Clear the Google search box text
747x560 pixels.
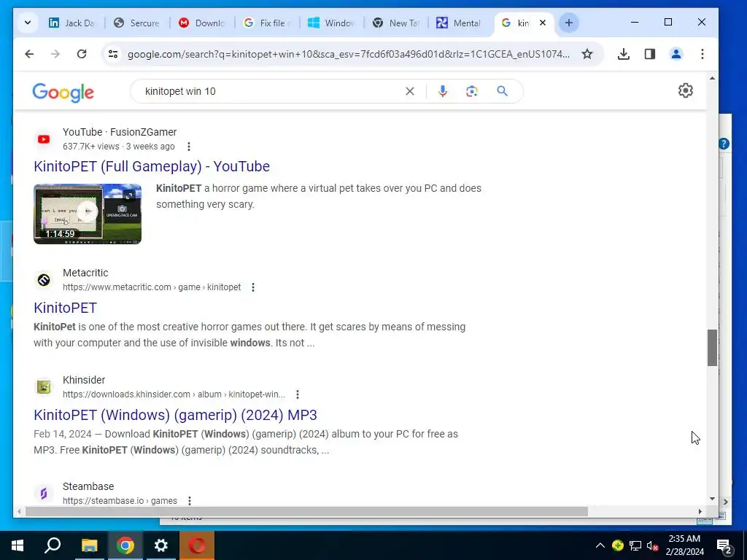[410, 91]
